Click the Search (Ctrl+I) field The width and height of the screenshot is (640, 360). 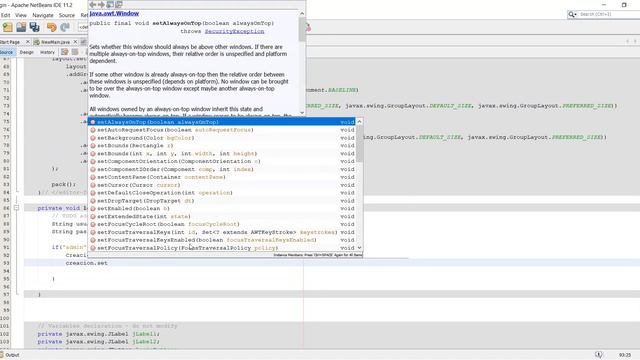(x=608, y=14)
